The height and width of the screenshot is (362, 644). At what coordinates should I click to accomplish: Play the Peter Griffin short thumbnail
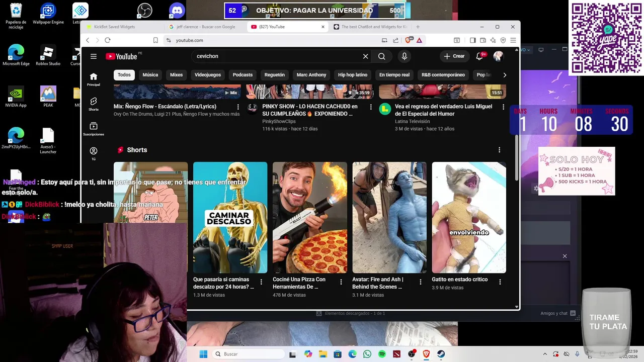point(151,192)
